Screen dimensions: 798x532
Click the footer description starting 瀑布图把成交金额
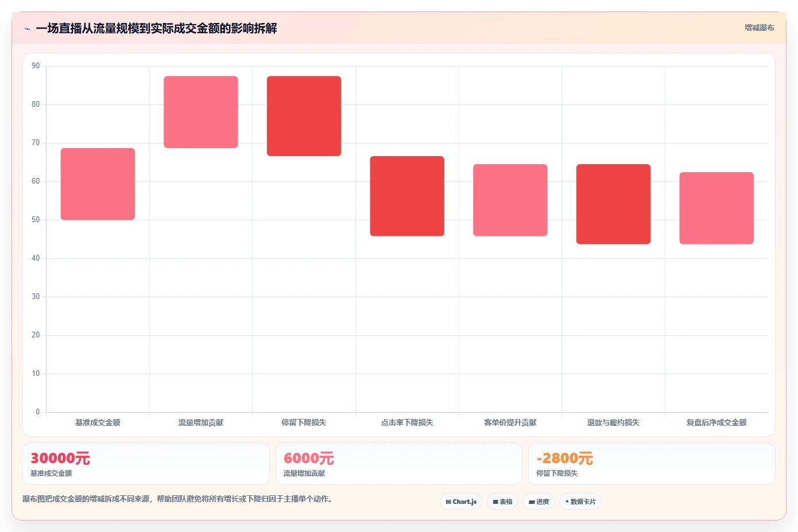[x=177, y=499]
